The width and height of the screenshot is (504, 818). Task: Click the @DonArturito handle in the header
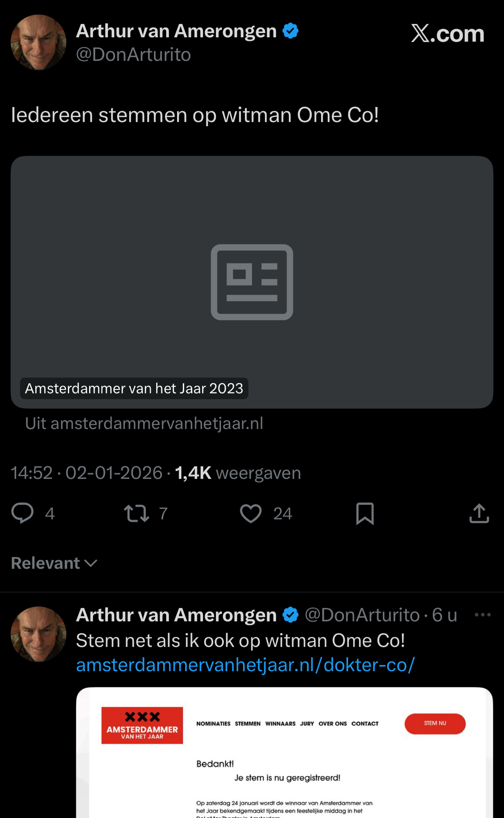pos(133,55)
